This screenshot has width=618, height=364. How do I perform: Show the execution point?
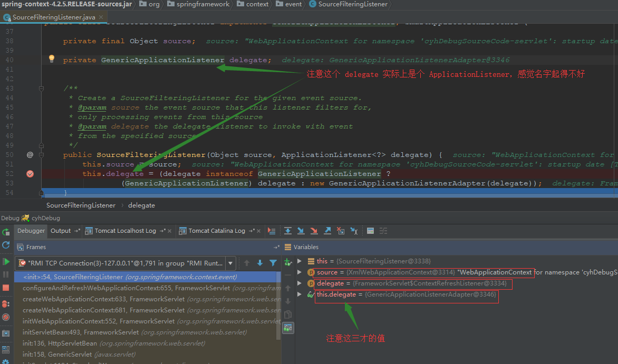[272, 231]
